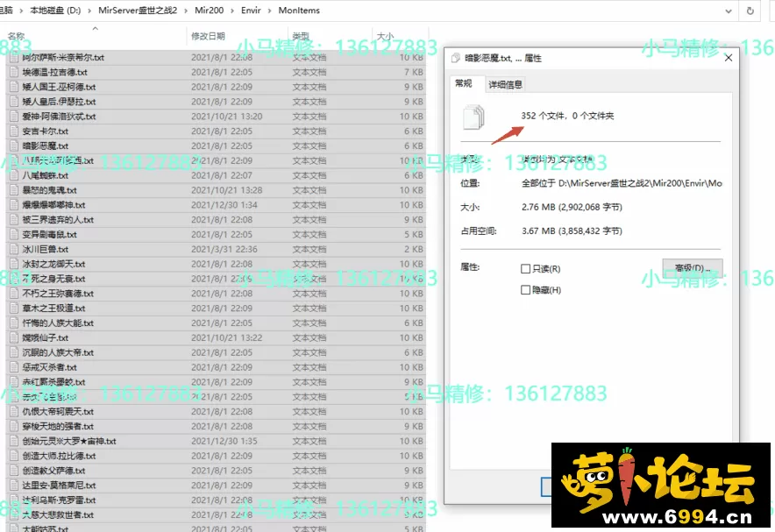This screenshot has height=532, width=775.
Task: Click the 7 KB size cell
Action: tap(414, 72)
